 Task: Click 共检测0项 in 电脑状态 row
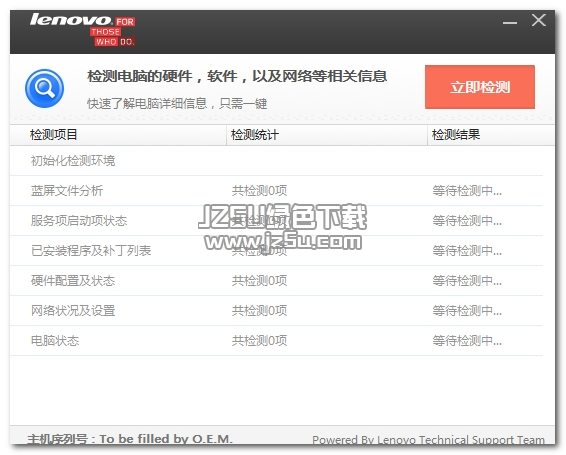click(x=259, y=341)
